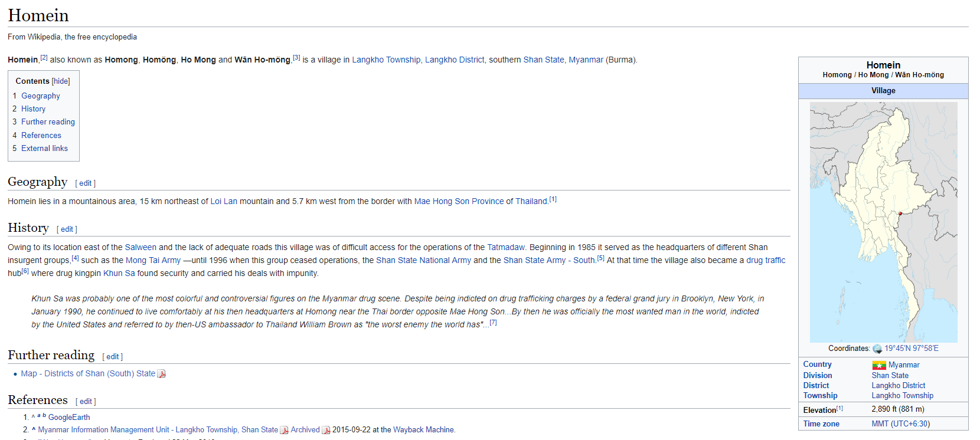Click footnote [1] after Thailand
Image resolution: width=980 pixels, height=440 pixels.
553,199
